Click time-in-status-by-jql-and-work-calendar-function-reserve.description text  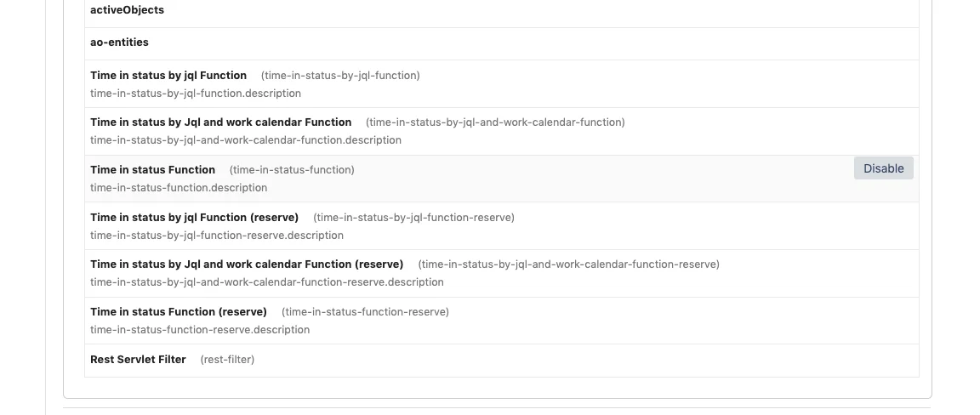pos(267,282)
